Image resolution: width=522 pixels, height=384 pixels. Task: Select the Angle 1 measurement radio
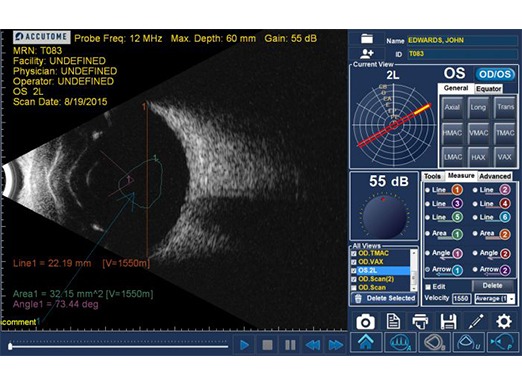click(428, 253)
